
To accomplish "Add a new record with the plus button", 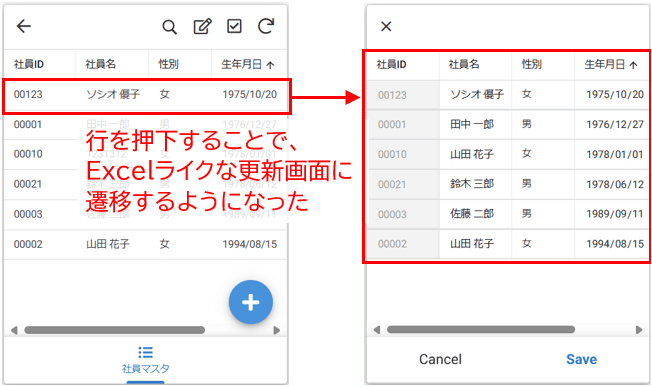I will pos(251,302).
